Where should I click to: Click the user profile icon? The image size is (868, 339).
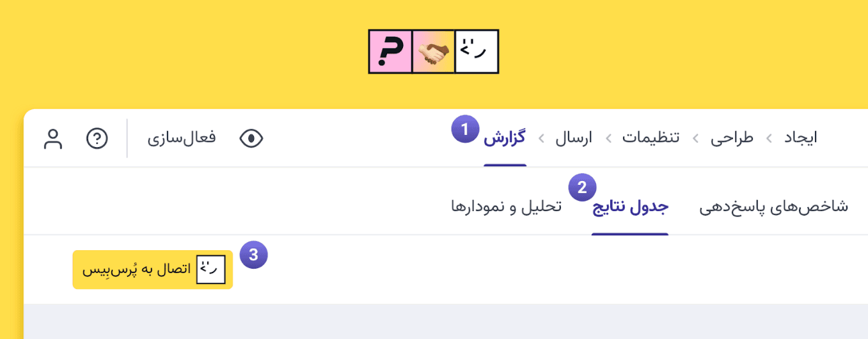(53, 138)
